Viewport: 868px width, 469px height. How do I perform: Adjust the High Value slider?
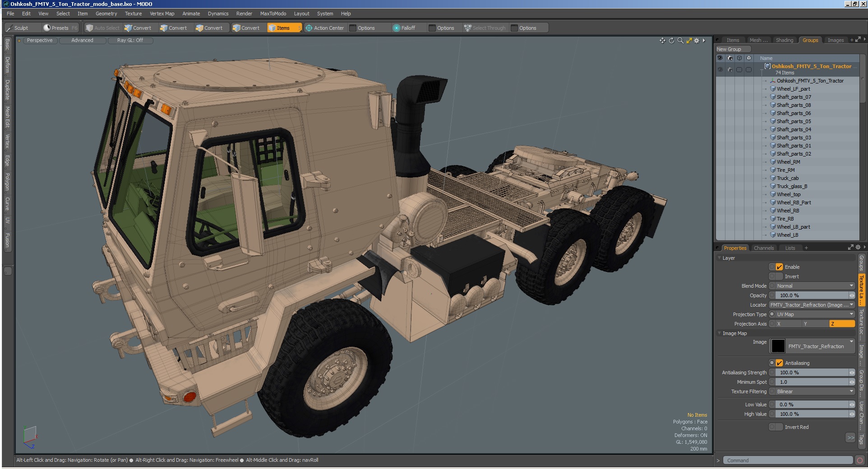point(815,414)
